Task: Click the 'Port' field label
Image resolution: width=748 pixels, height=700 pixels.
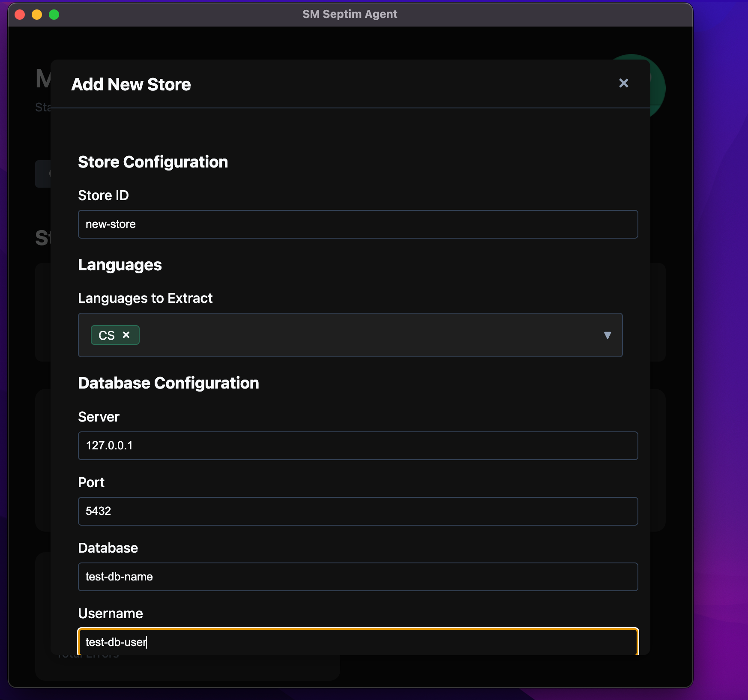Action: pyautogui.click(x=91, y=482)
